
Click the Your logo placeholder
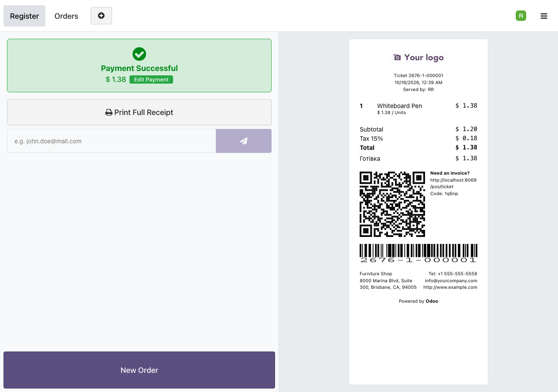418,57
